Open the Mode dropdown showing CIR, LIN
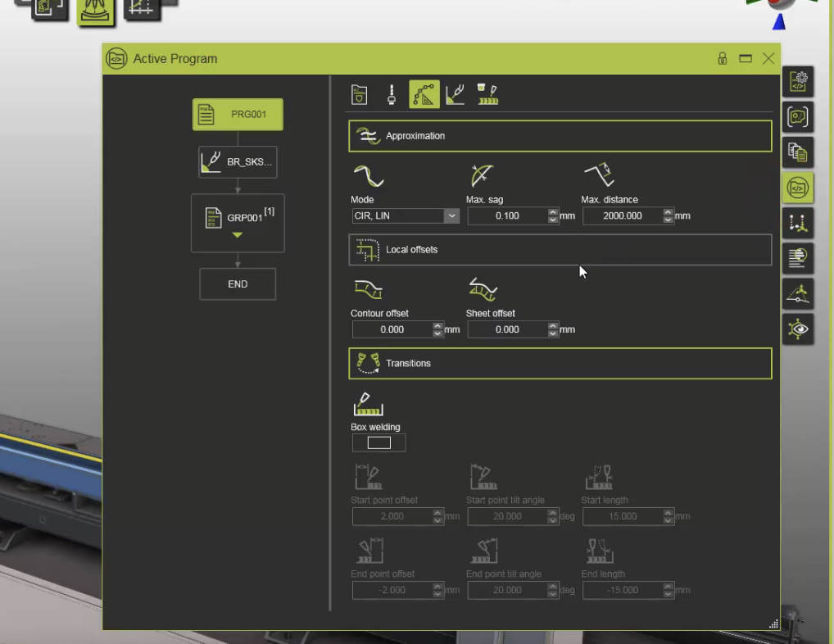This screenshot has height=644, width=834. [451, 215]
